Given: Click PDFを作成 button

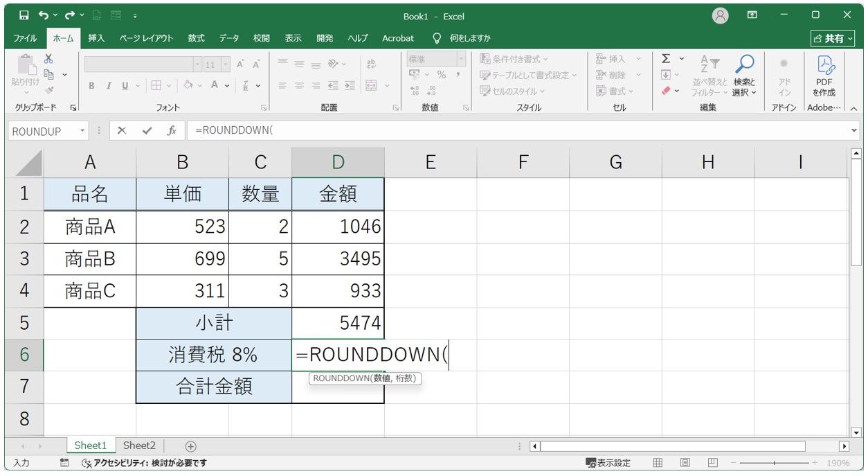Looking at the screenshot, I should (824, 76).
